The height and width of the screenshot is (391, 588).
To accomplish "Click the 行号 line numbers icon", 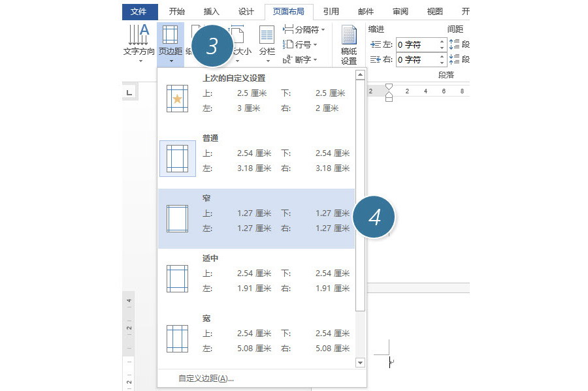I will pos(288,44).
